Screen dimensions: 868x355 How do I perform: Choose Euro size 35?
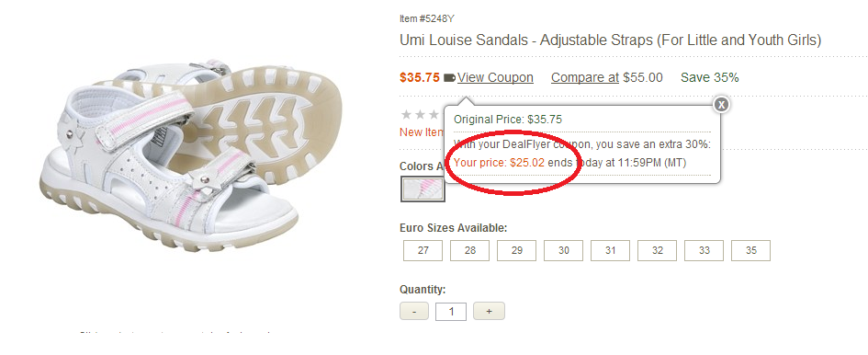pos(750,251)
